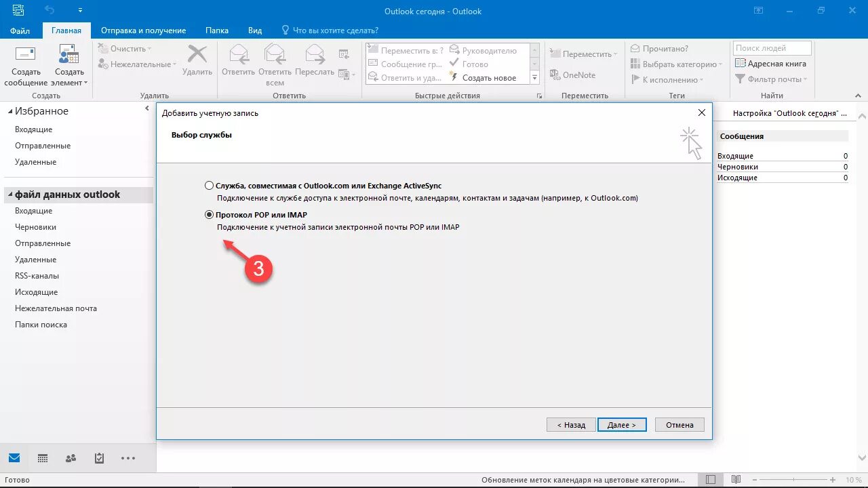This screenshot has width=868, height=488.
Task: Click the Drafts link under Messages
Action: tap(738, 167)
